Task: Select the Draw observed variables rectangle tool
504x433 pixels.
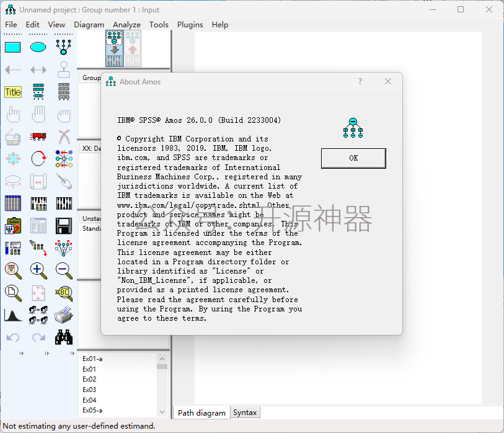Action: tap(13, 47)
